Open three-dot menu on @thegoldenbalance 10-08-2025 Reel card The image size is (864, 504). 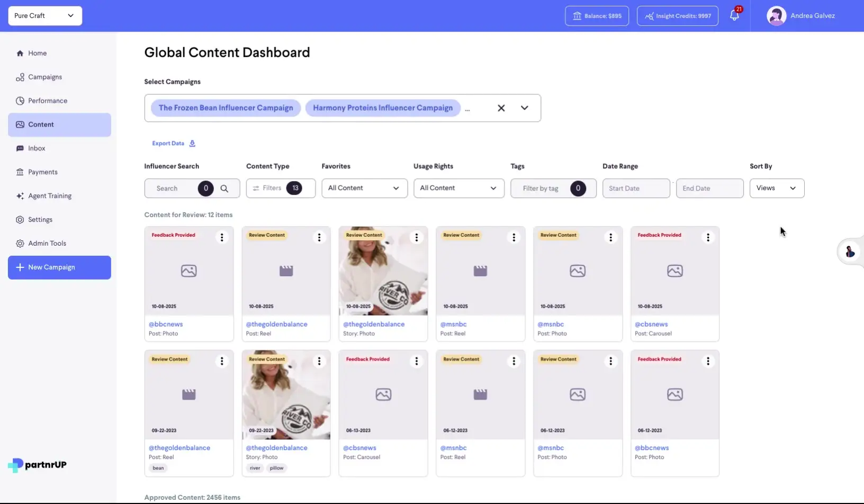319,238
